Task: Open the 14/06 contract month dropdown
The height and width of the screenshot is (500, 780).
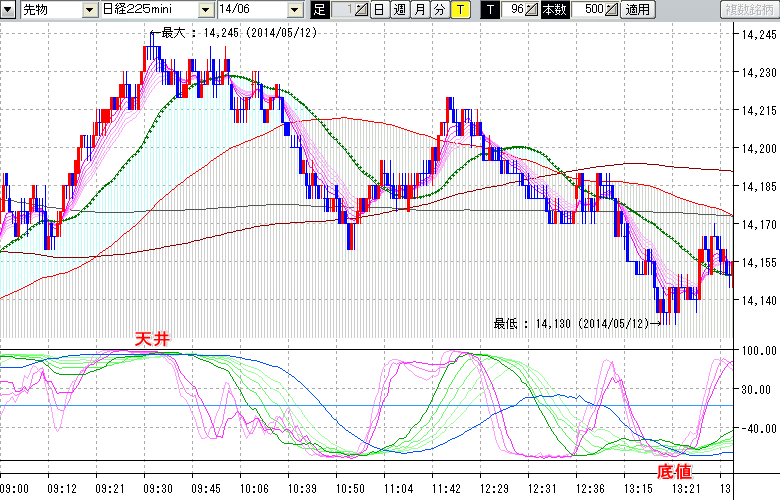Action: click(294, 10)
